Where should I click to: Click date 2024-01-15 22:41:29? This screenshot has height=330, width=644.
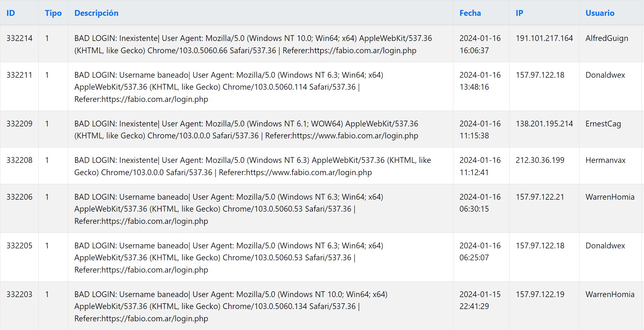(x=480, y=300)
